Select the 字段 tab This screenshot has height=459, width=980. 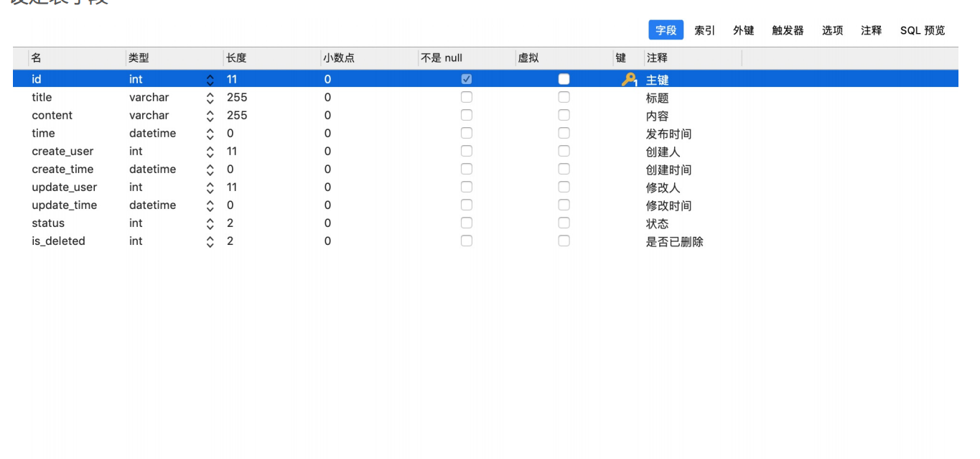coord(665,30)
